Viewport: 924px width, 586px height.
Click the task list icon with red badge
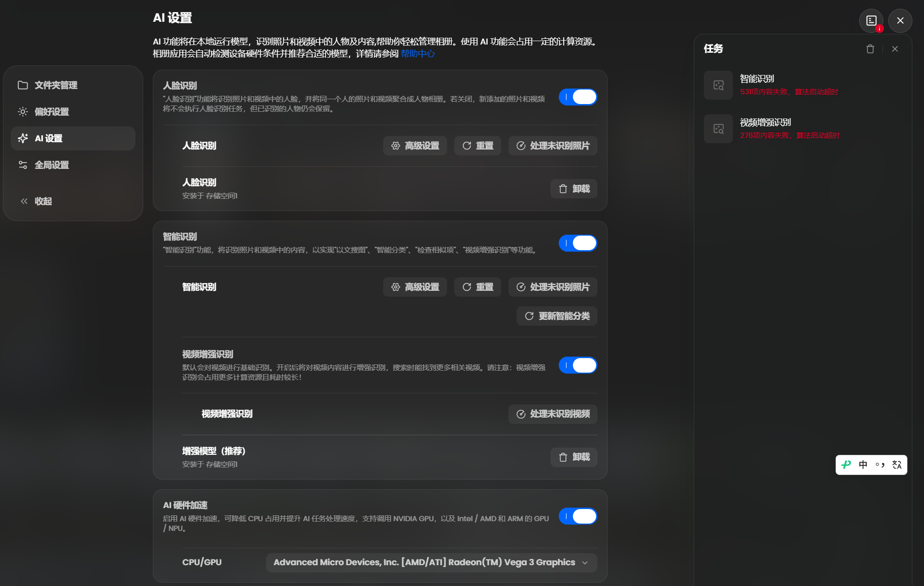pos(871,21)
